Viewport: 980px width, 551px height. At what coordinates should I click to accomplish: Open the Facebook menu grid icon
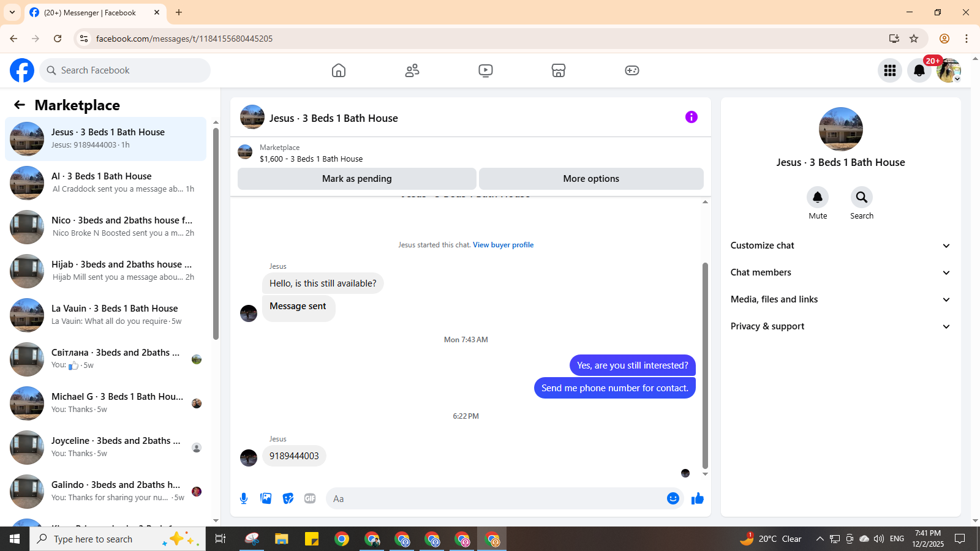[x=890, y=70]
